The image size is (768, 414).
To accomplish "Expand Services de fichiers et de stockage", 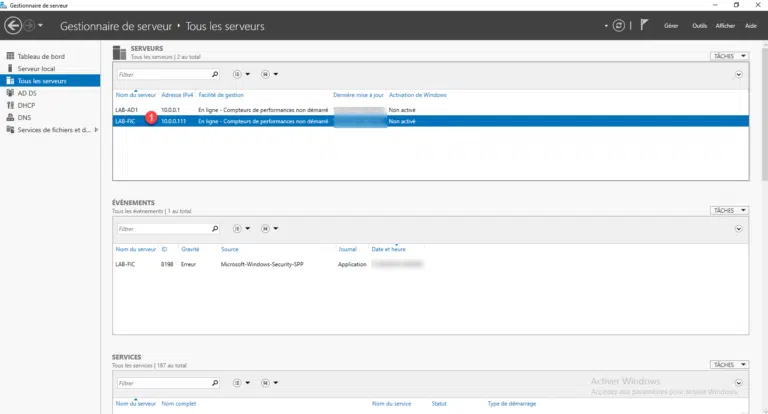I will point(96,130).
